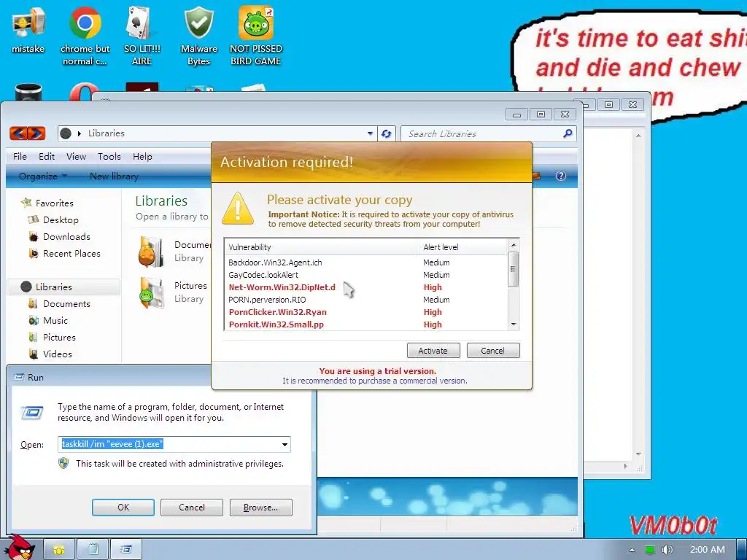Select Pictures under Libraries in sidebar
This screenshot has width=747, height=560.
click(59, 337)
